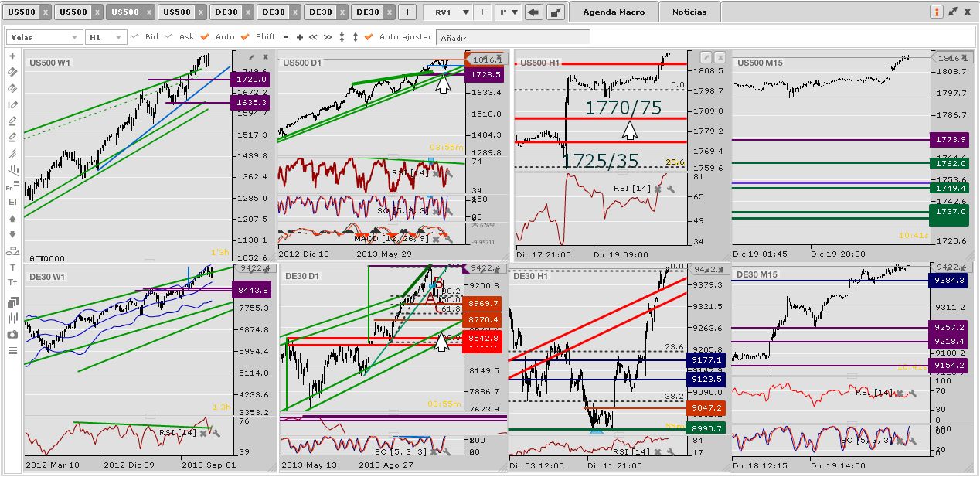Click the diagonal arrows fullscreen icon
Screen dimensions: 980x477
click(x=952, y=12)
